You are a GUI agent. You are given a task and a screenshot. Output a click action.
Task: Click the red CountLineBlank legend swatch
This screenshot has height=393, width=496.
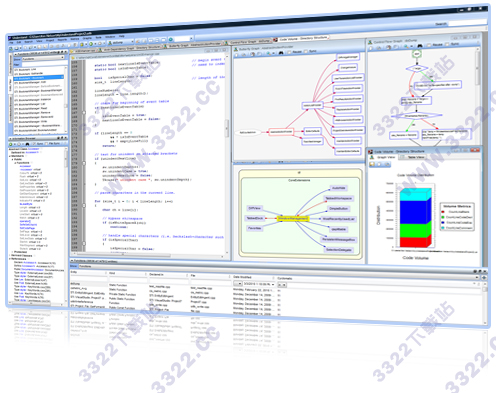tap(443, 212)
